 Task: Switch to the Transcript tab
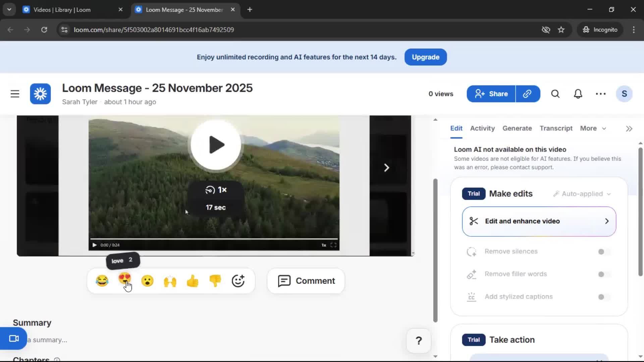pyautogui.click(x=556, y=128)
